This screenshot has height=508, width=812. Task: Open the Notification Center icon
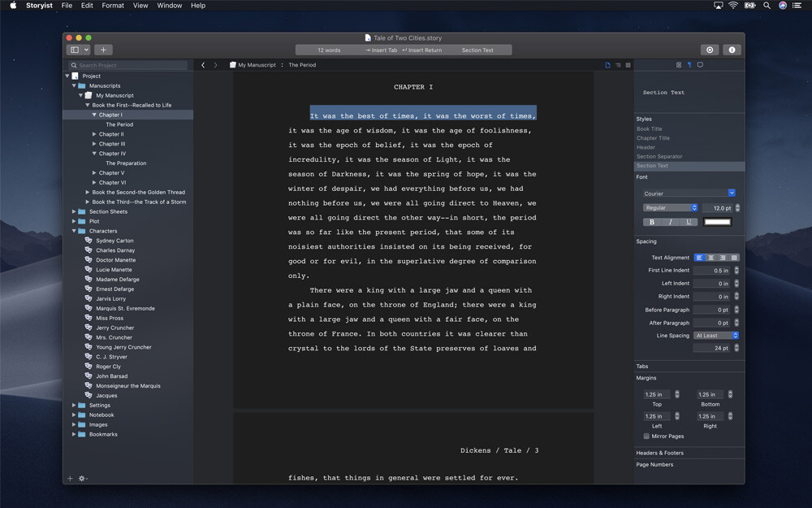(x=797, y=5)
